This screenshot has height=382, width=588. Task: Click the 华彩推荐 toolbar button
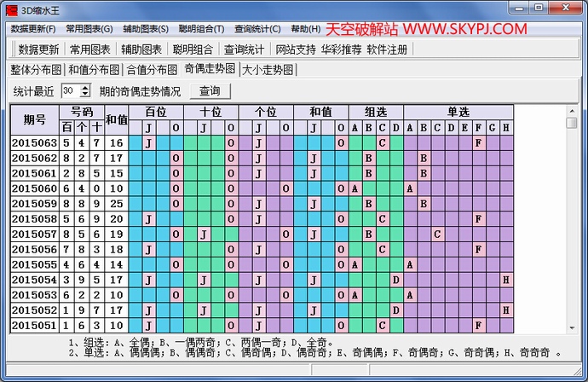[341, 49]
